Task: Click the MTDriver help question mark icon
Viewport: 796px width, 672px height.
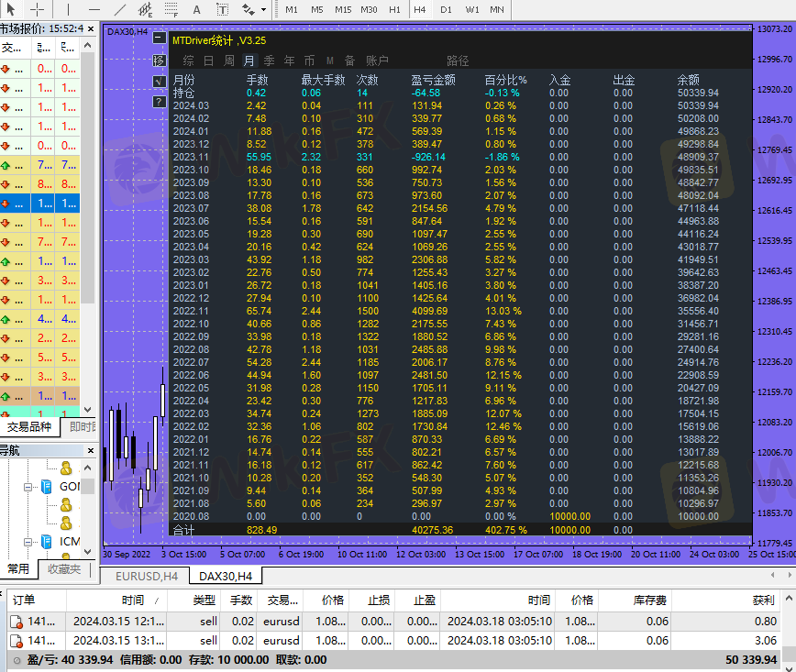Action: click(160, 102)
